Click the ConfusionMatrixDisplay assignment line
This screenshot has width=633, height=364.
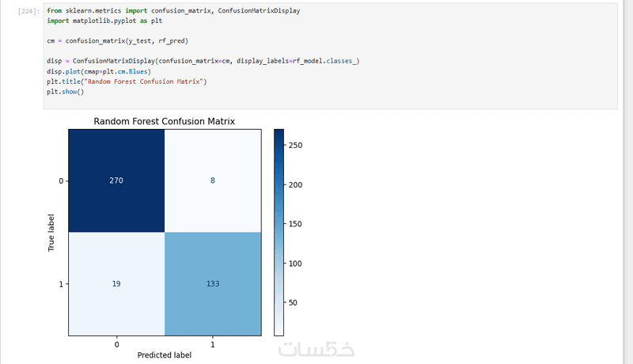pyautogui.click(x=203, y=61)
